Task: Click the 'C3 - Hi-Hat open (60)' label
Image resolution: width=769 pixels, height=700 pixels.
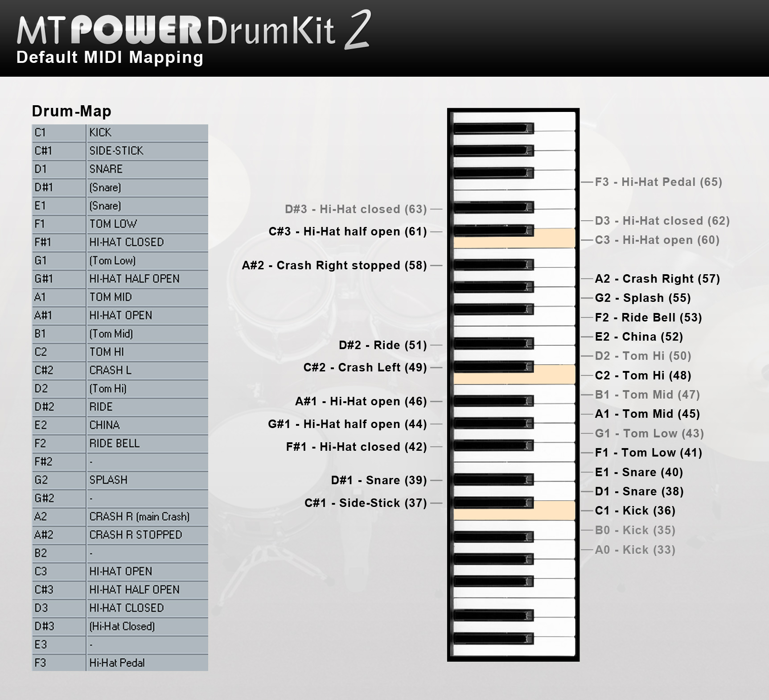Action: tap(657, 240)
